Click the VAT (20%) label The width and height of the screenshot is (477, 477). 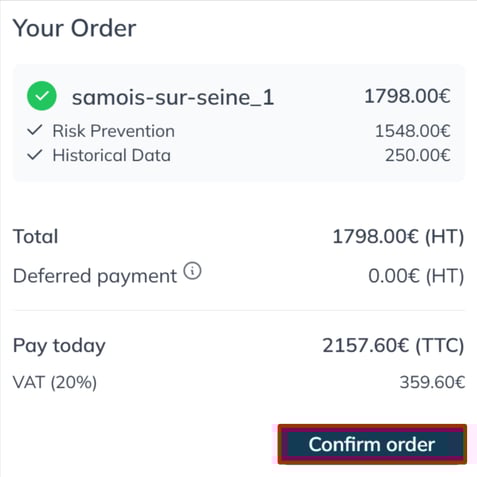click(x=55, y=382)
